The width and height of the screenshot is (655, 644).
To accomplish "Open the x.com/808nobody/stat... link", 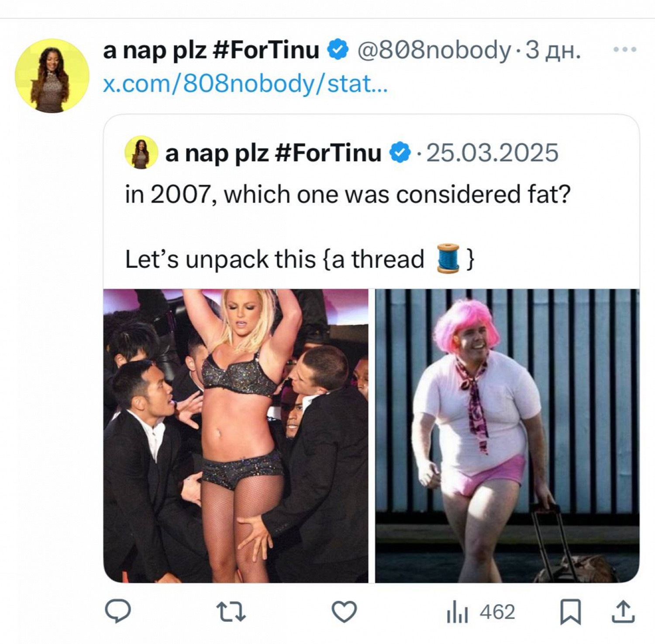I will click(245, 83).
